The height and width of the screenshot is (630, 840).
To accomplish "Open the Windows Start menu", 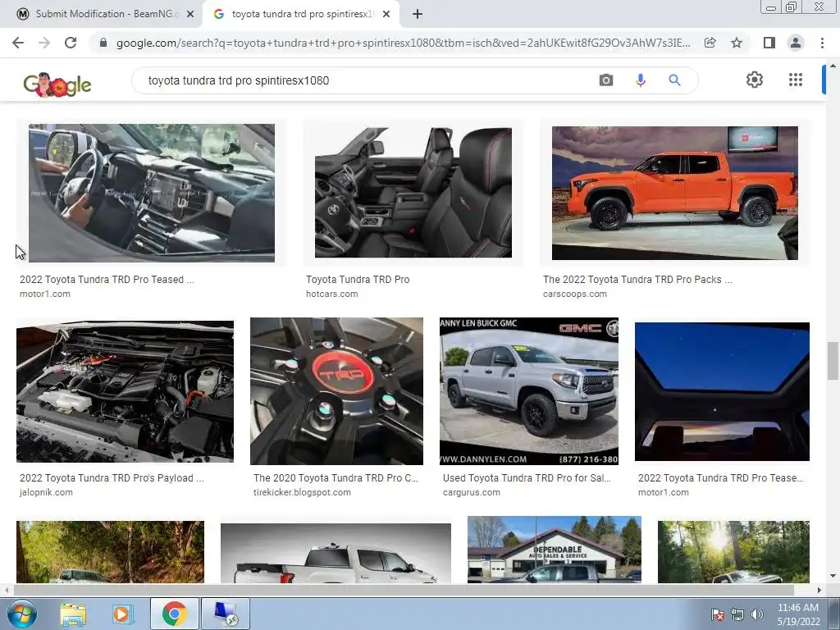I will (22, 614).
